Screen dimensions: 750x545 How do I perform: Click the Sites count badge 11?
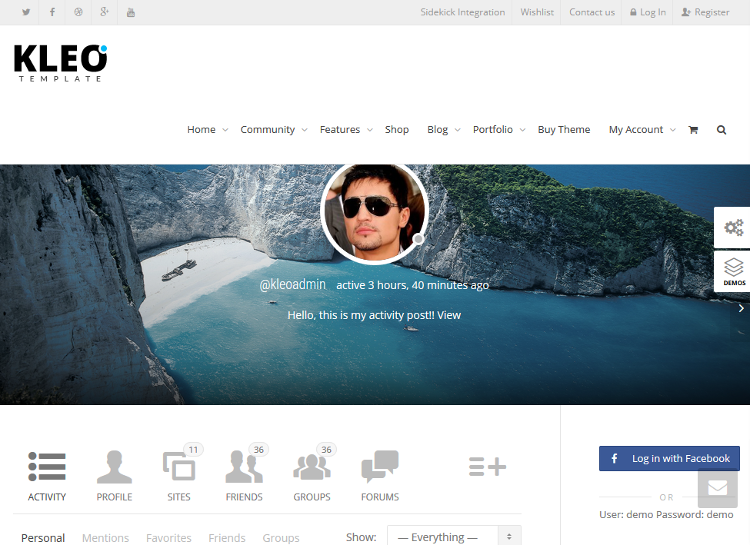point(193,450)
